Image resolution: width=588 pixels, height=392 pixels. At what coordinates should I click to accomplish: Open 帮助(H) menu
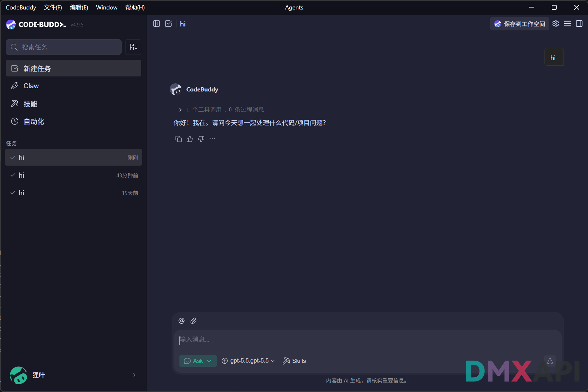click(135, 7)
